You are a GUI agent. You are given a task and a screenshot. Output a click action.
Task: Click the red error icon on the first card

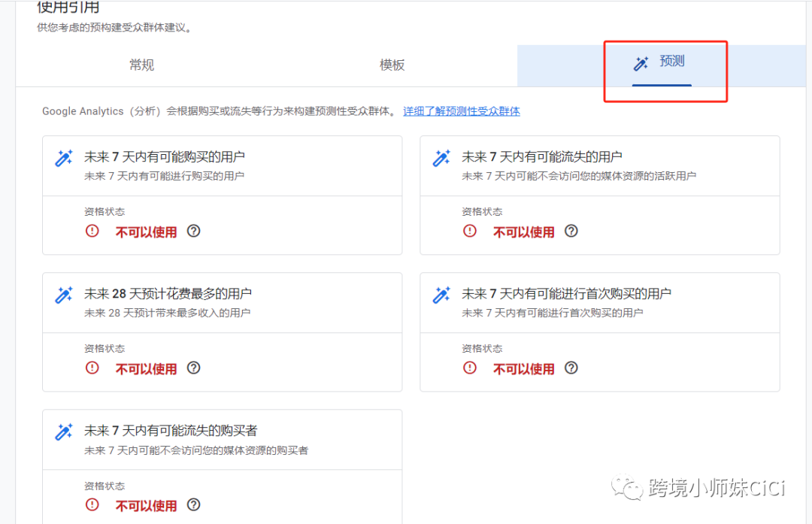(91, 232)
